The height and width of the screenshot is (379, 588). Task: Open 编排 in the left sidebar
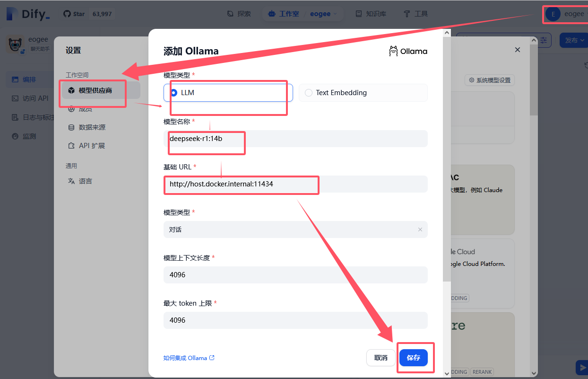(x=29, y=79)
